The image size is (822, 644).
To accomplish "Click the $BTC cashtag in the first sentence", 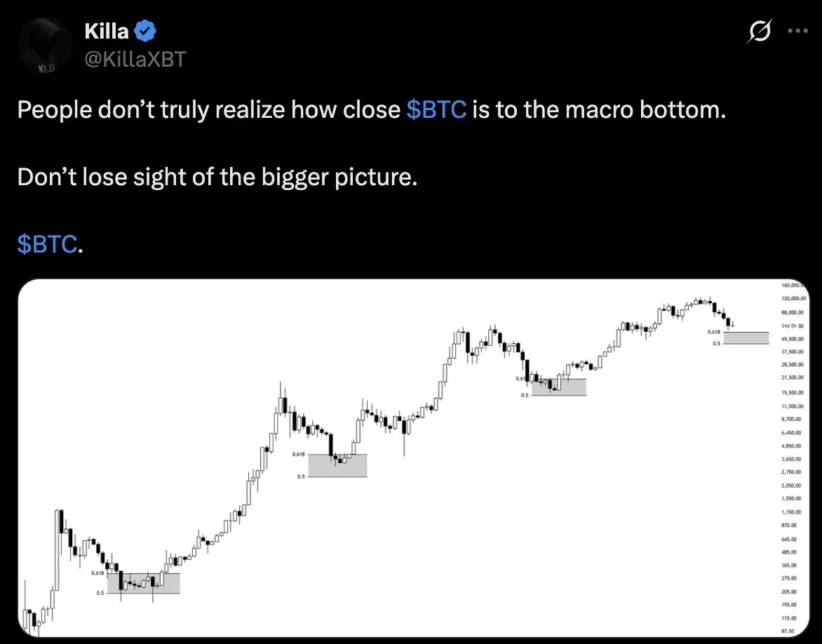I will pos(436,109).
